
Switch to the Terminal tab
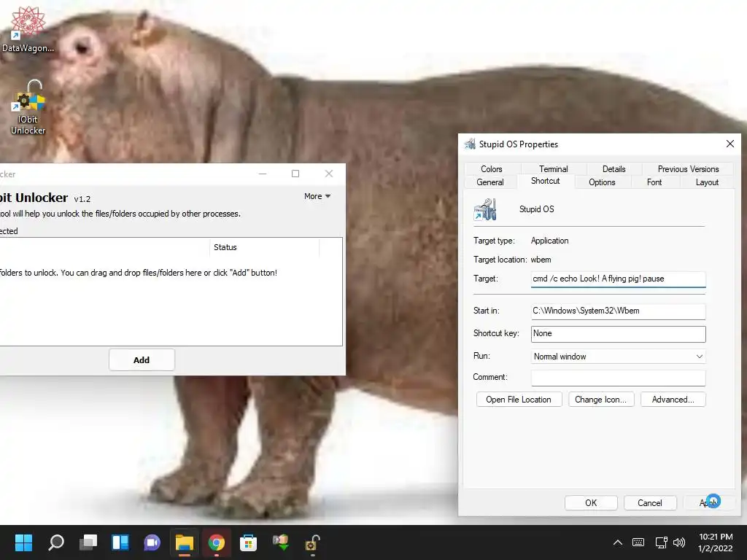553,169
